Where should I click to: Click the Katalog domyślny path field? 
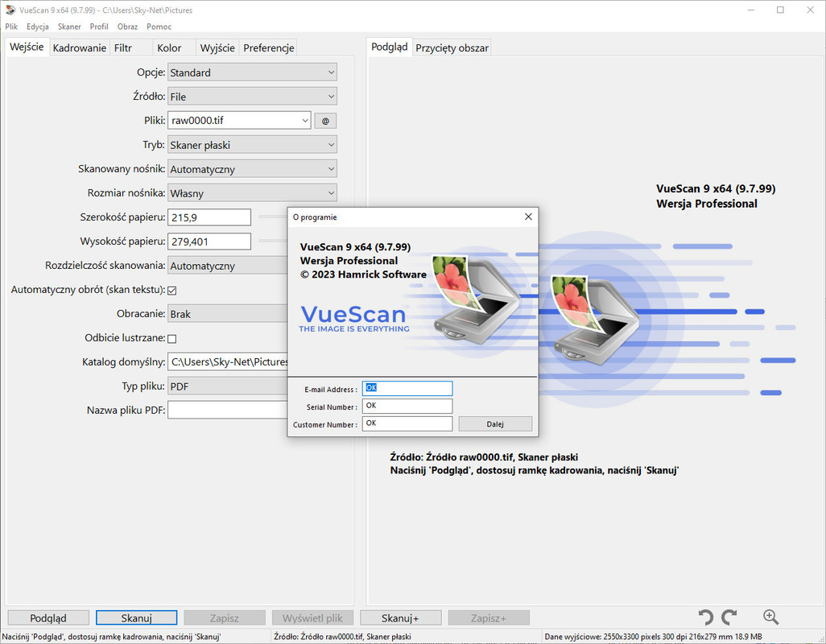tap(228, 361)
